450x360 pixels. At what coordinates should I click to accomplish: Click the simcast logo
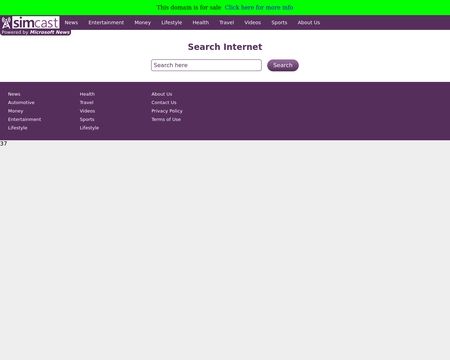pos(30,23)
